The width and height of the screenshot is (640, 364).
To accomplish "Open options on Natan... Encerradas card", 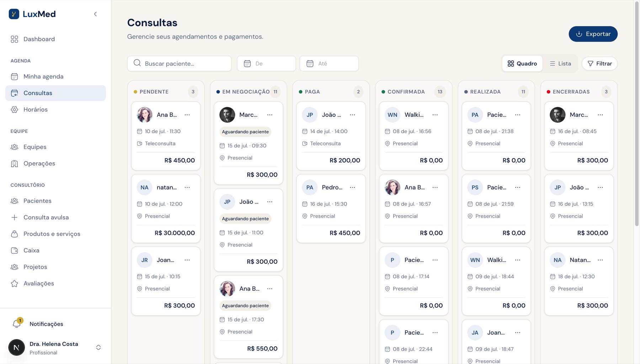I will [x=600, y=260].
